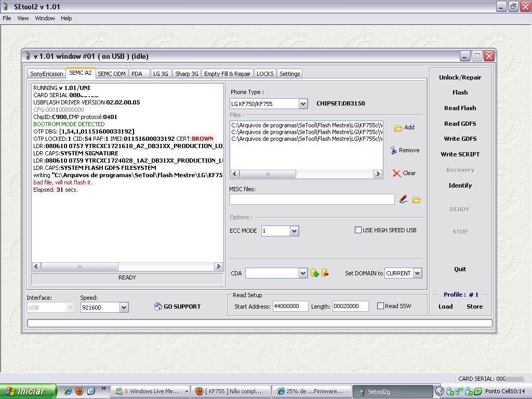Screen dimensions: 532x399
Task: Open the LOCKS tab
Action: coord(265,74)
